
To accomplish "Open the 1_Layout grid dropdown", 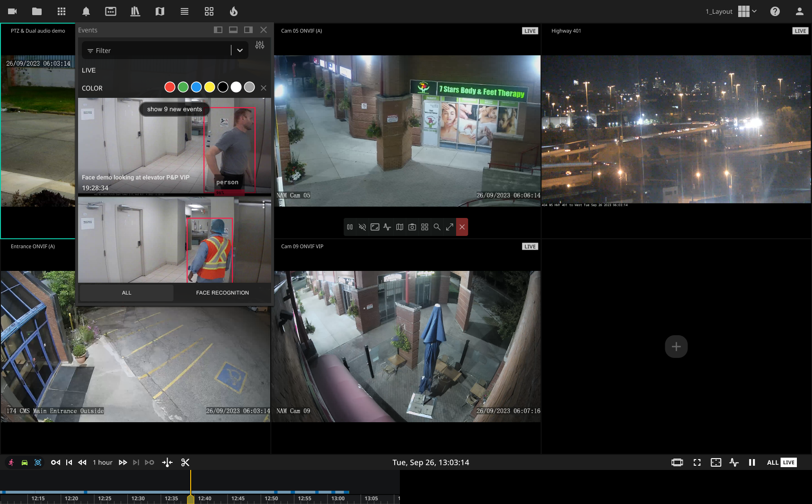I will 747,11.
